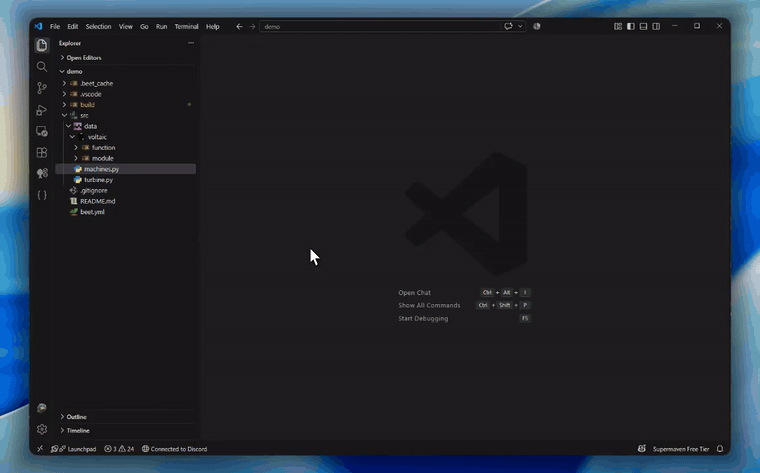Screen dimensions: 760x473
Task: Open Run and Debug view
Action: click(42, 110)
